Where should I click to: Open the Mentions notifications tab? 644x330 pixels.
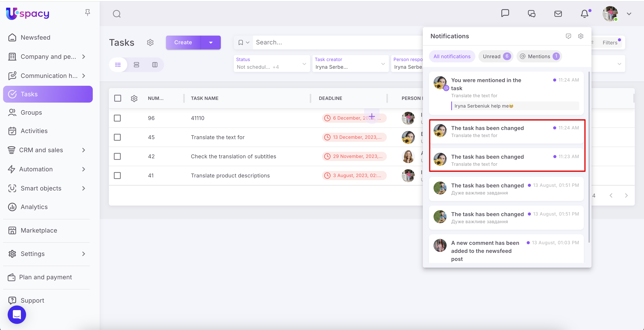[539, 56]
